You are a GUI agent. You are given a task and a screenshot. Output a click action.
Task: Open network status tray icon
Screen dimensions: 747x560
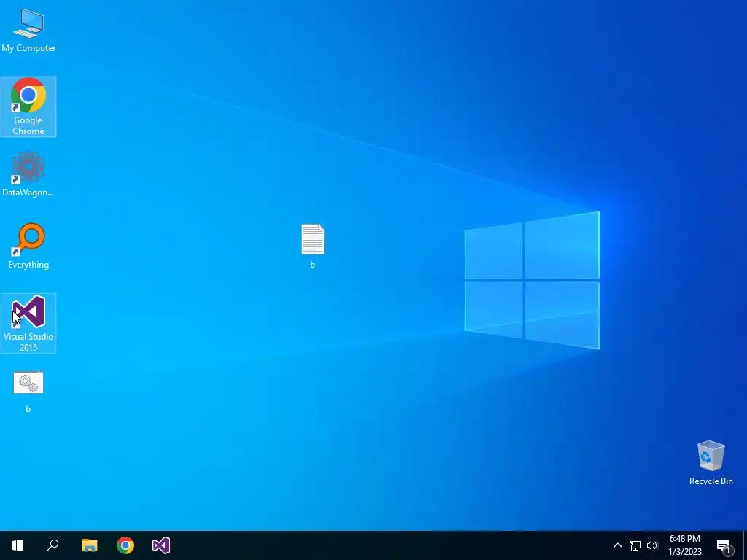635,545
